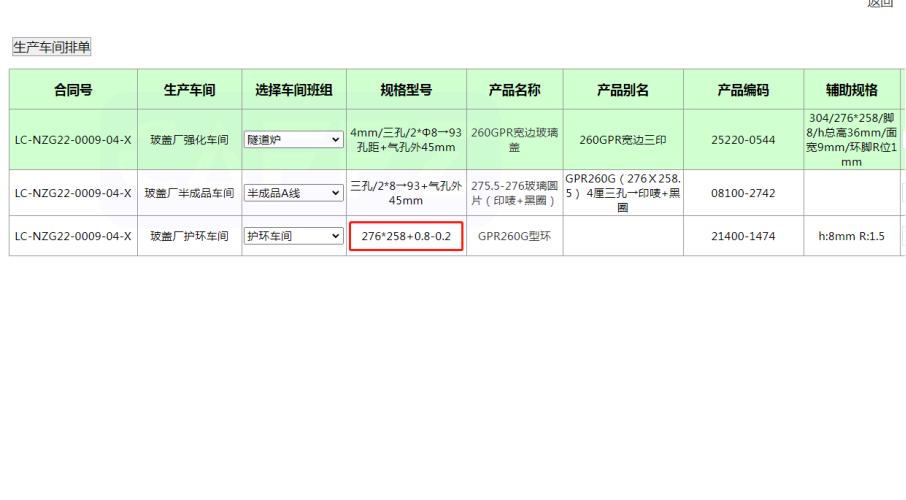Select the 260GPR宽边三印 alias cell
906x500 pixels.
622,140
